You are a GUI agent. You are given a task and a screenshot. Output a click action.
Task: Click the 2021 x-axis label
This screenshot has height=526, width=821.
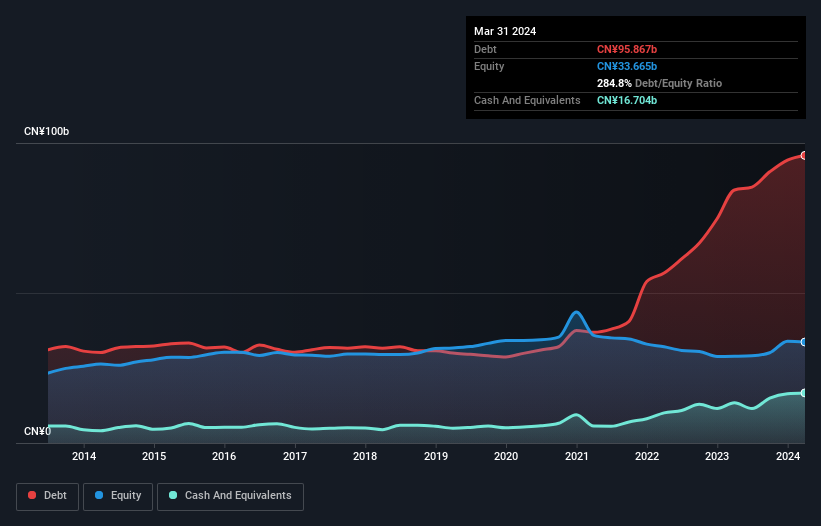[576, 456]
